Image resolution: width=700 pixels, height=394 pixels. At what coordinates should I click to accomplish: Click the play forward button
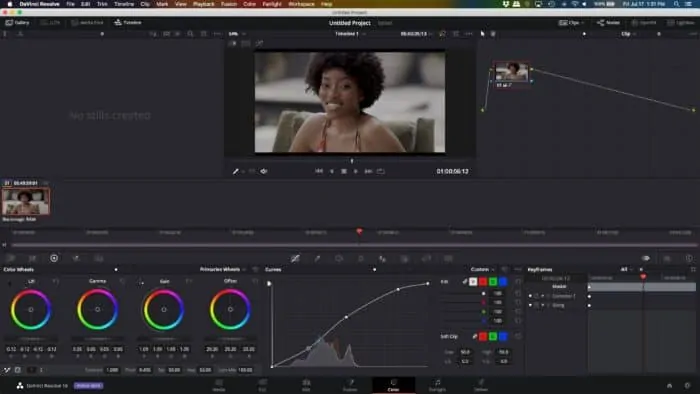356,171
